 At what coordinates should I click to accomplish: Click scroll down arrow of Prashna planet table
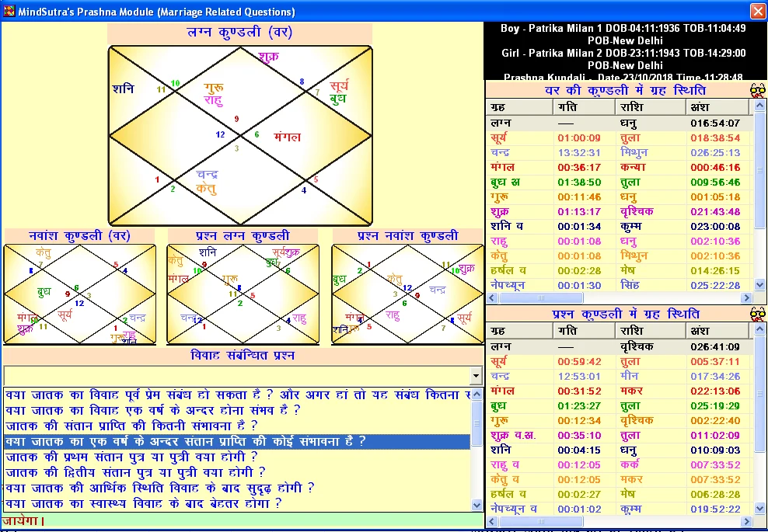click(x=759, y=509)
